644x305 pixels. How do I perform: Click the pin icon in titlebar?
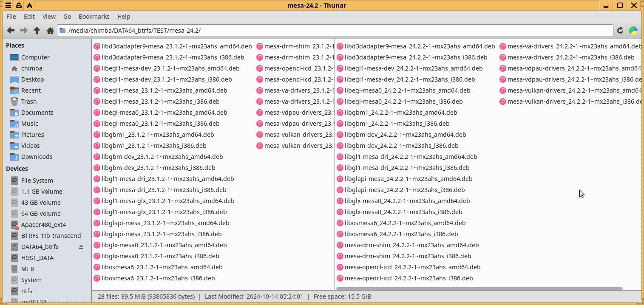[19, 6]
